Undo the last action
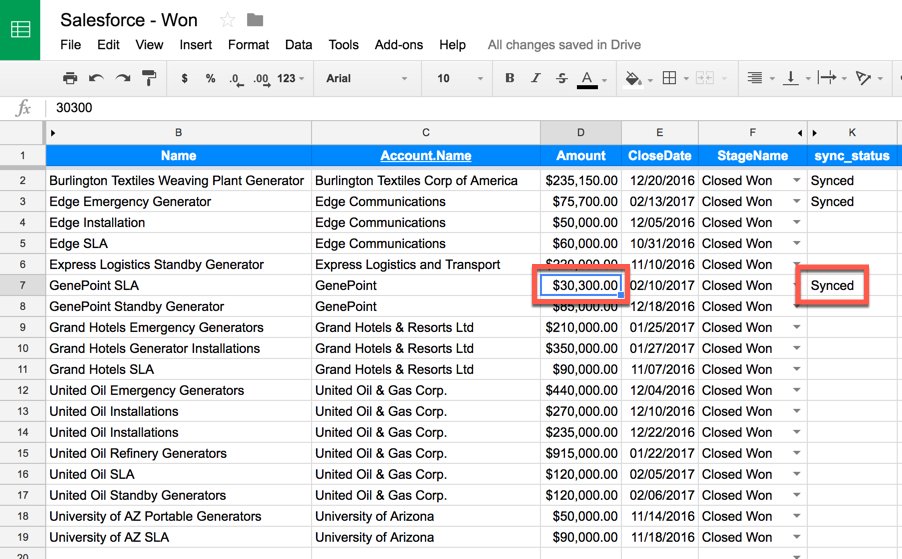Viewport: 902px width, 559px height. [x=96, y=78]
